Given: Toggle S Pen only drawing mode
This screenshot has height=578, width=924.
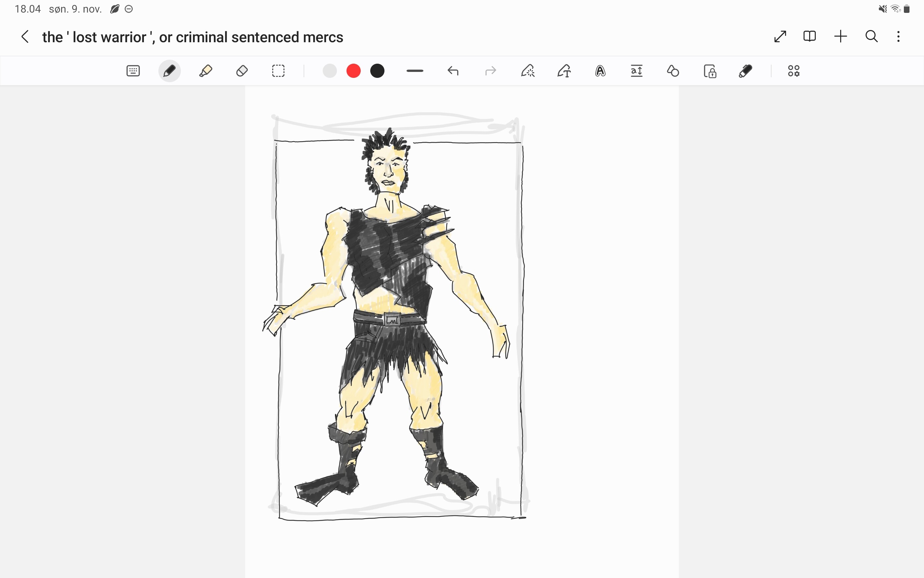Looking at the screenshot, I should [x=745, y=71].
